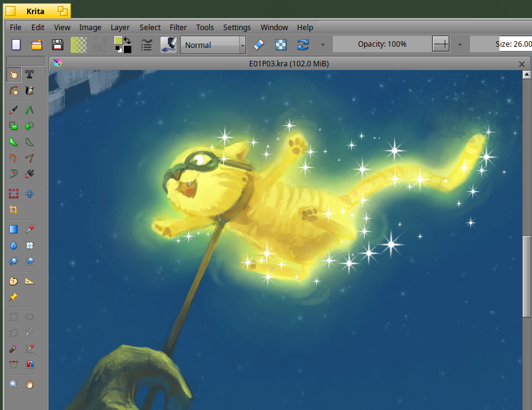Image resolution: width=532 pixels, height=410 pixels.
Task: Click the Size 26.00 slider
Action: coord(501,44)
